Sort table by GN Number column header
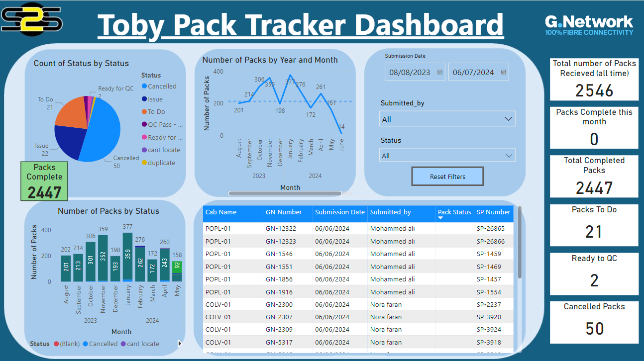The height and width of the screenshot is (361, 644). 284,212
